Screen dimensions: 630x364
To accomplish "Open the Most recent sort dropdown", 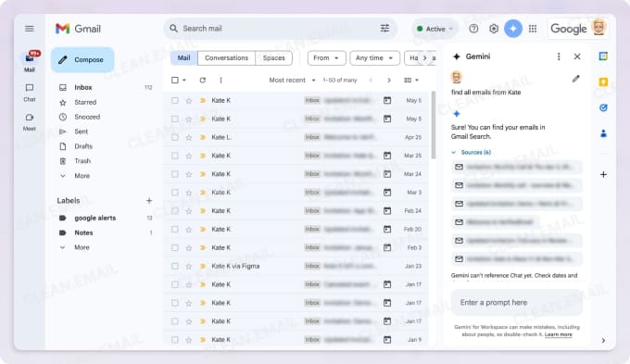I will (293, 80).
